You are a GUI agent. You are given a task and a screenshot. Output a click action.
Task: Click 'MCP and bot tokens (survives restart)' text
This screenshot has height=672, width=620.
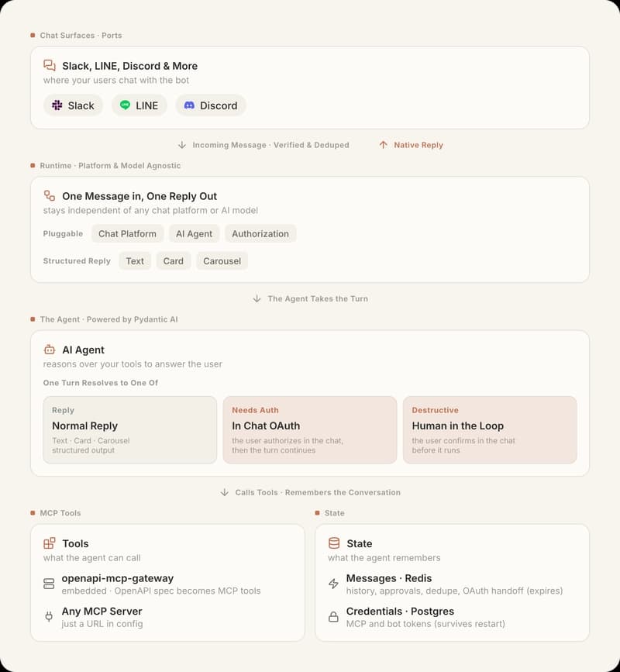425,624
